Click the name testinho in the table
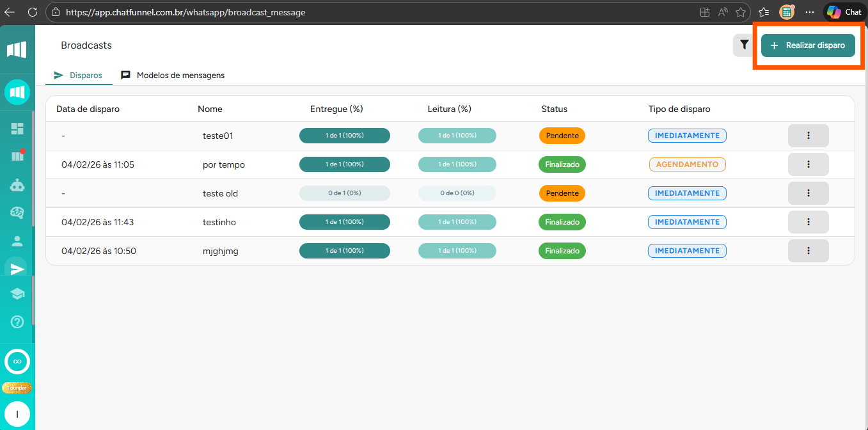The width and height of the screenshot is (868, 430). tap(219, 222)
